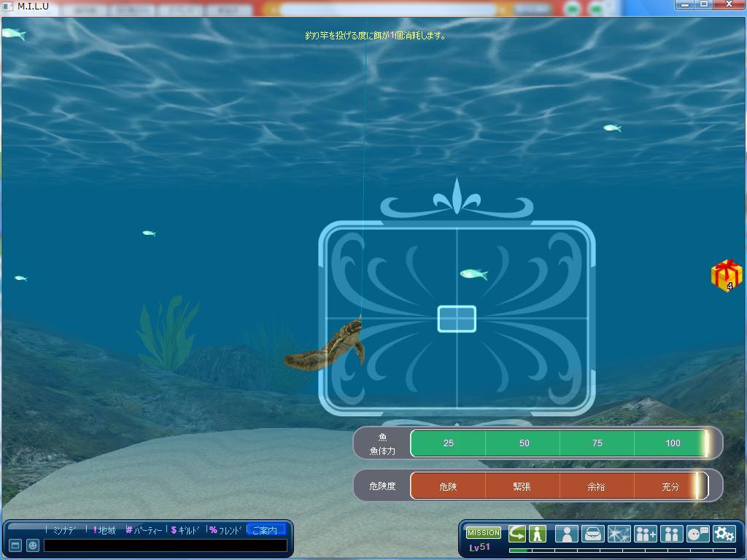Open the settings gears icon
This screenshot has height=560, width=747.
point(724,534)
